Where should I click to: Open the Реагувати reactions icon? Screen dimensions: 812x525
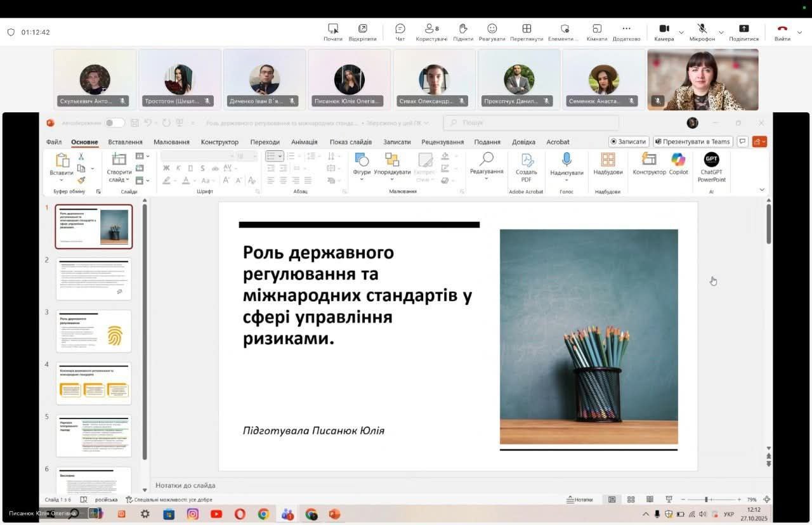tap(492, 29)
